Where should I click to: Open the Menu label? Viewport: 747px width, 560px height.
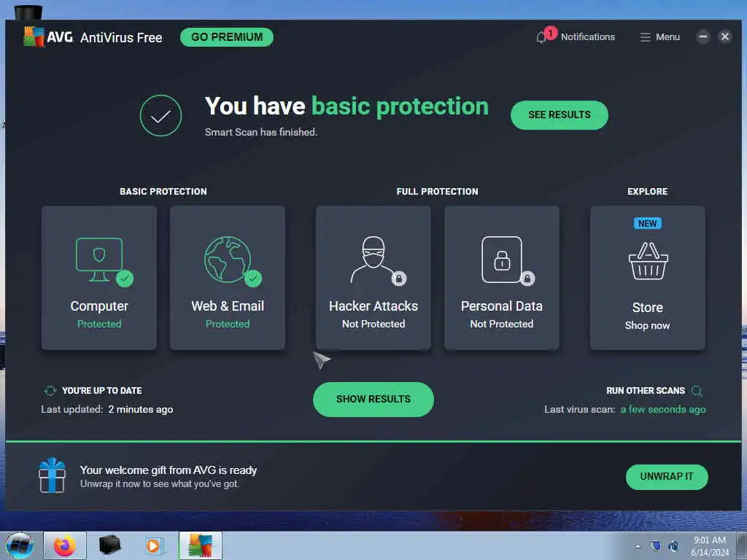tap(667, 37)
